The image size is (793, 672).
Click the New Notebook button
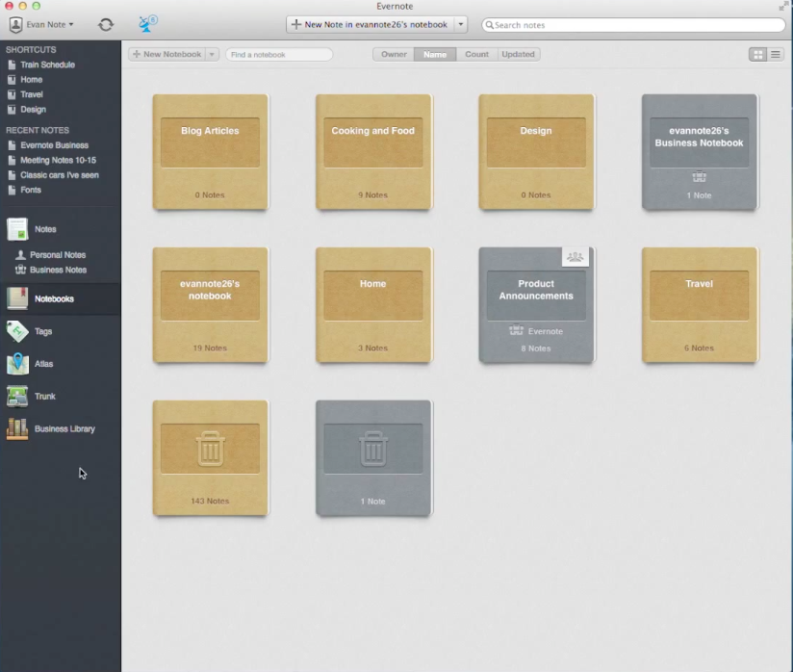point(166,55)
